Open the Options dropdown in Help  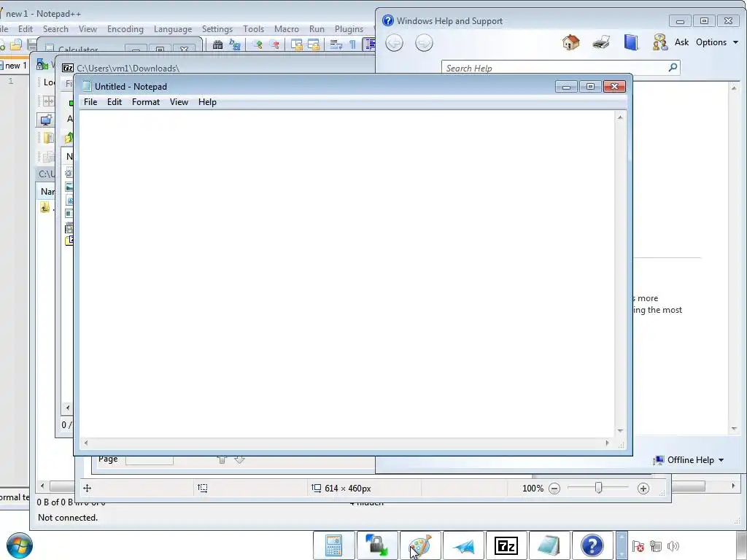click(x=717, y=42)
